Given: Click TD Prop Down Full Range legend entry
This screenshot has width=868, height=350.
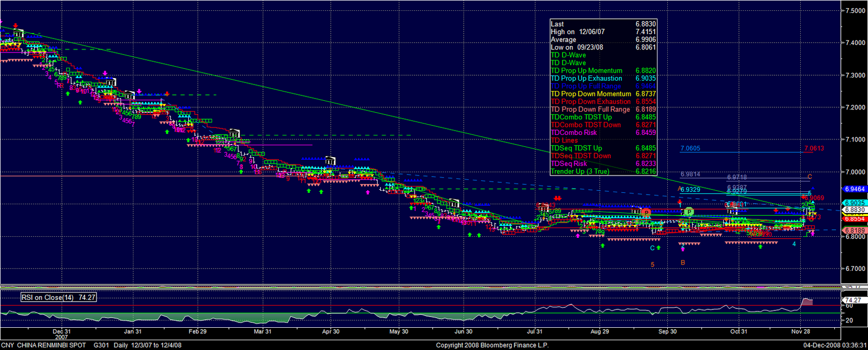Looking at the screenshot, I should point(603,109).
